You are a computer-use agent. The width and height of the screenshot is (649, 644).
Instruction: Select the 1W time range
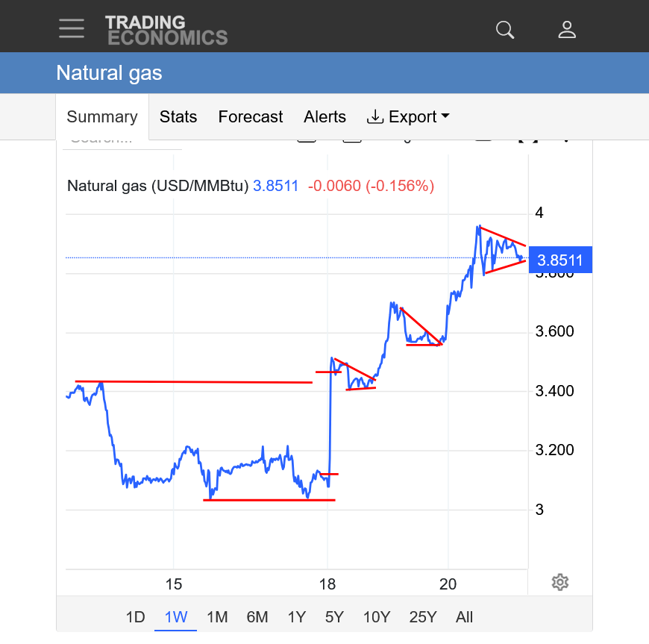point(176,617)
